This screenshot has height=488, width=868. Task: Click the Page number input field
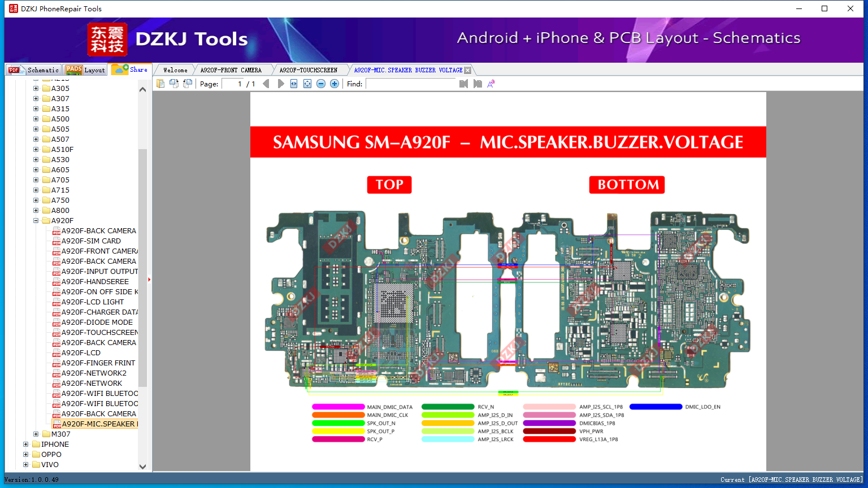pos(232,84)
